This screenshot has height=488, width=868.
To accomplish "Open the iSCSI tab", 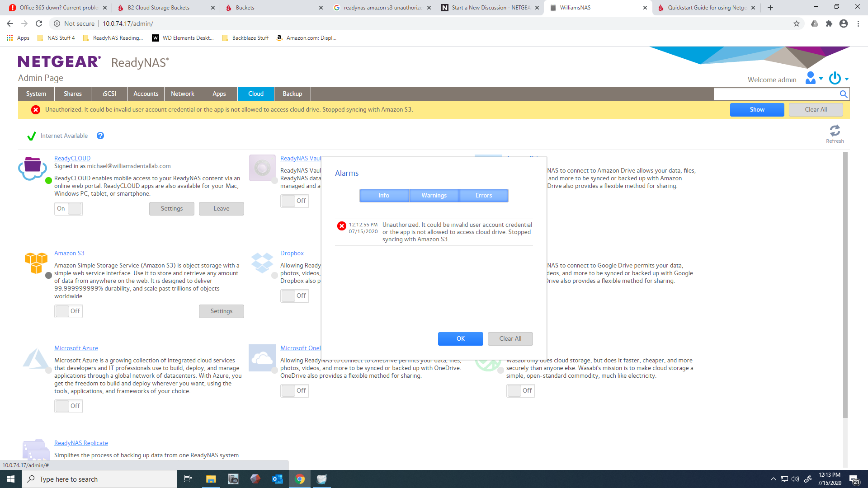I will [109, 94].
